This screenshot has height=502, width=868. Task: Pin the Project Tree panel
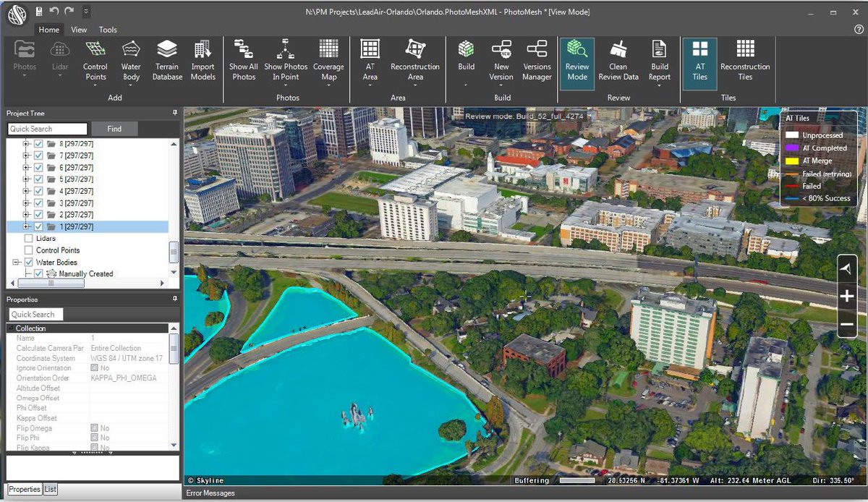pos(174,114)
